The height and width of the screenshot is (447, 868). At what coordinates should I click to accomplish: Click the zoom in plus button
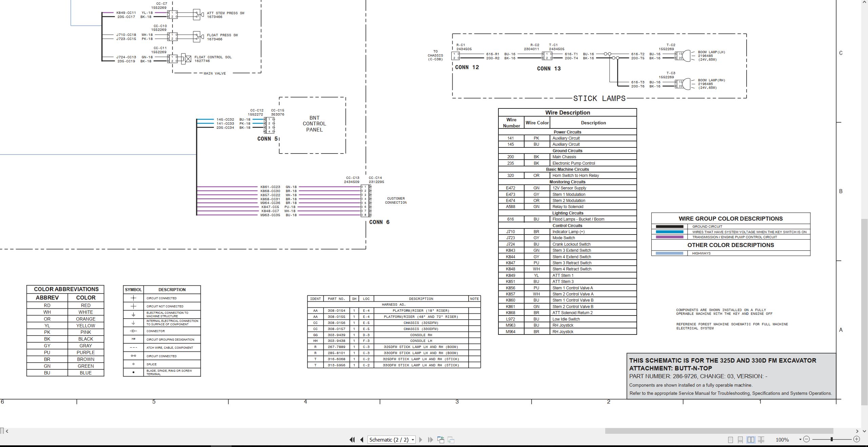(856, 439)
